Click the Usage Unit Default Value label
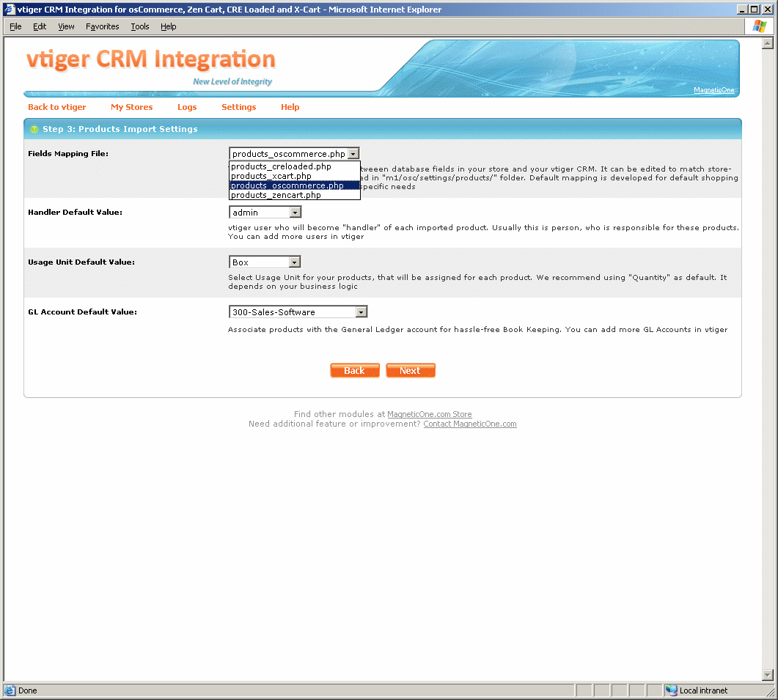The width and height of the screenshot is (778, 700). (x=81, y=262)
